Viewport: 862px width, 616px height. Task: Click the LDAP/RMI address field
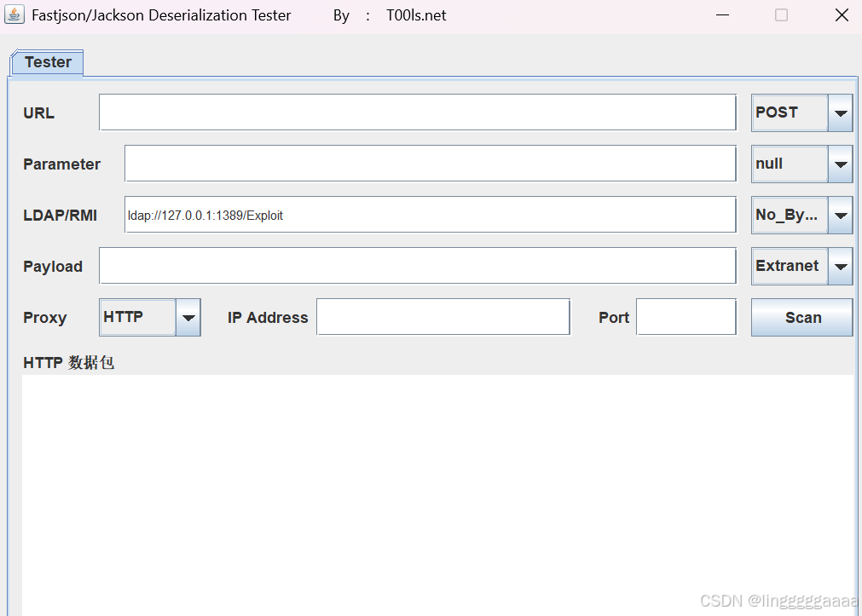point(430,215)
